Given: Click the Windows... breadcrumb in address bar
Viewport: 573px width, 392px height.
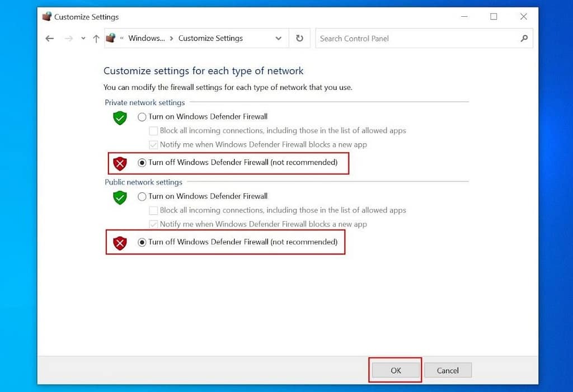Looking at the screenshot, I should pyautogui.click(x=146, y=39).
